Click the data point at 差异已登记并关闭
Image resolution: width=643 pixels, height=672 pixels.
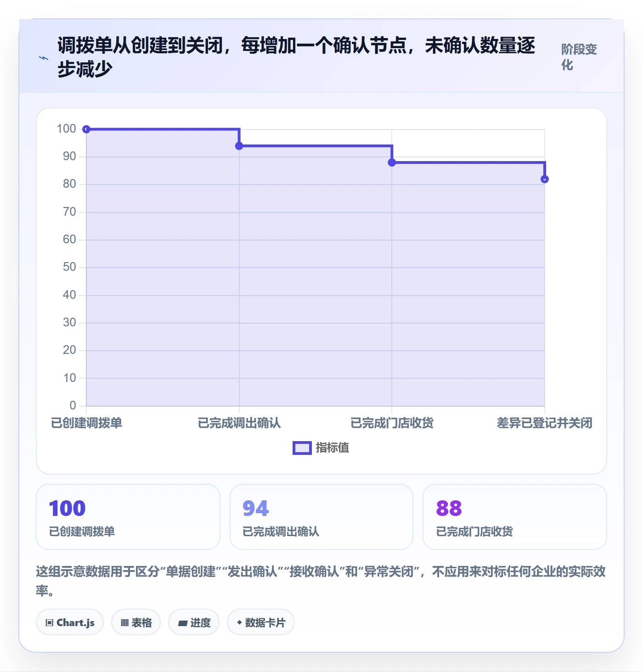pyautogui.click(x=544, y=179)
